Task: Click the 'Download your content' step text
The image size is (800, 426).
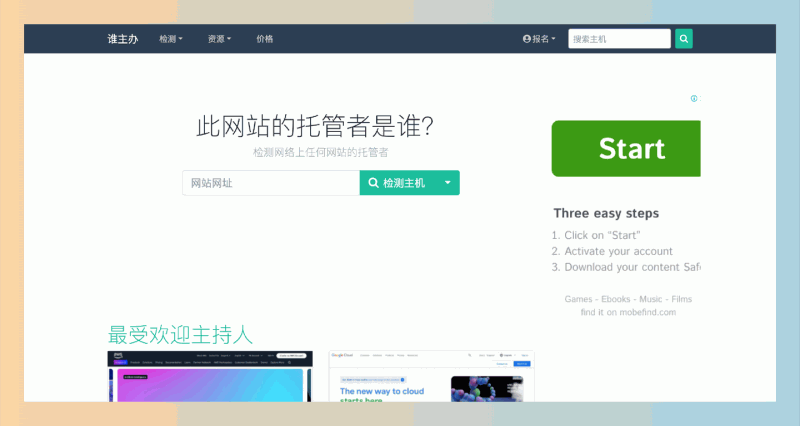Action: click(633, 267)
